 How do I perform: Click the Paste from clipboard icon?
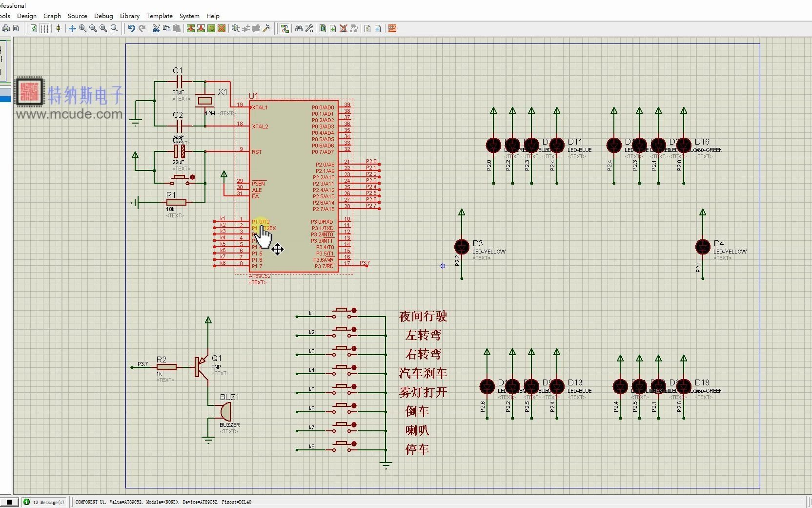(177, 28)
